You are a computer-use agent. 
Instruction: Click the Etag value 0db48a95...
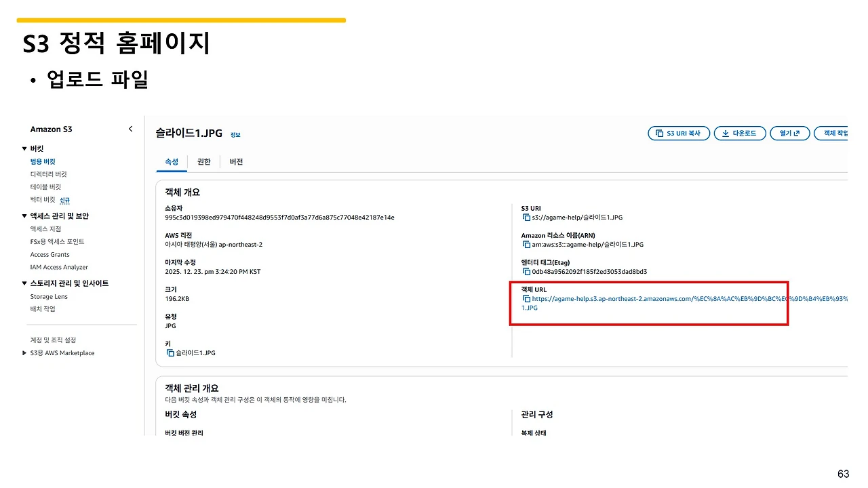tap(589, 272)
